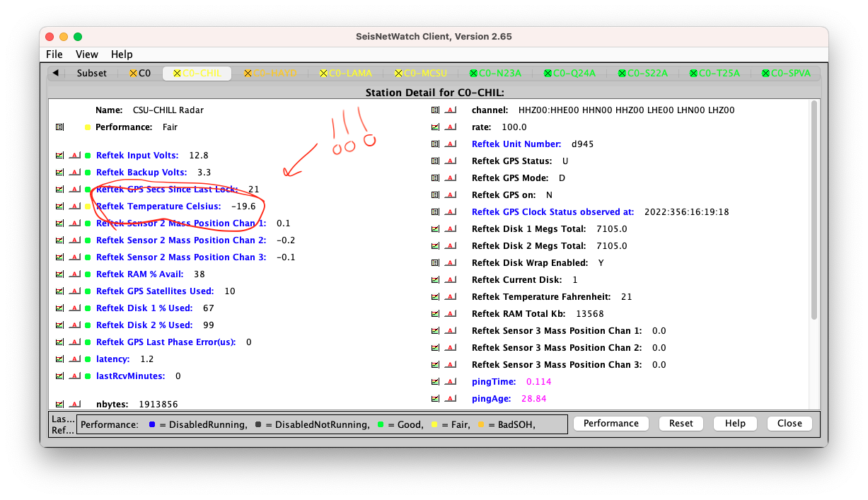868x500 pixels.
Task: Click the Reset button
Action: [x=681, y=423]
